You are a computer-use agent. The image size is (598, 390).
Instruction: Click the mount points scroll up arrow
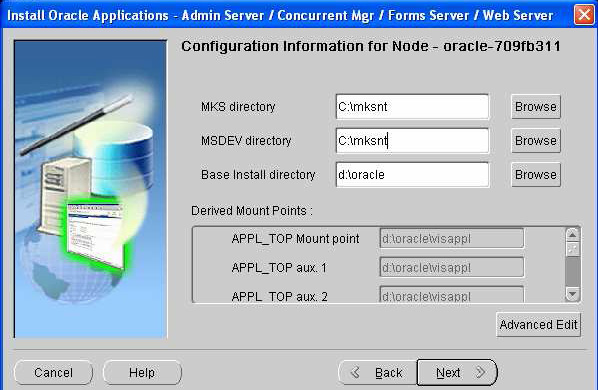point(572,235)
